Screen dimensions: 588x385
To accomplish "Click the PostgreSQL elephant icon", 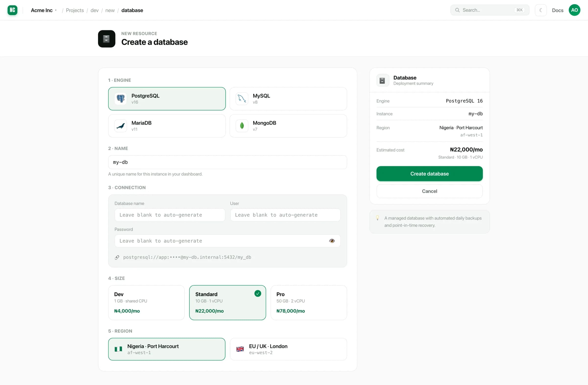I will (x=121, y=99).
